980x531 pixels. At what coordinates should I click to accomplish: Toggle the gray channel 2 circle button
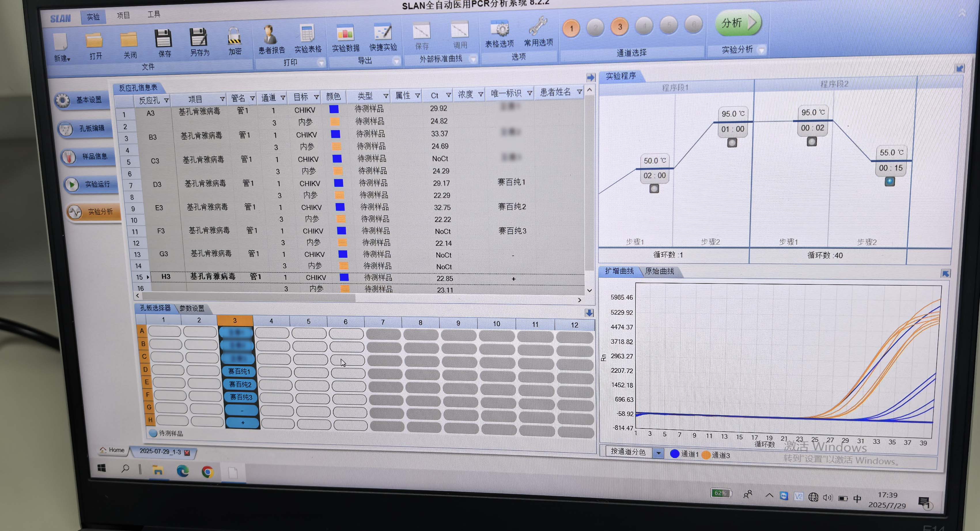point(595,27)
